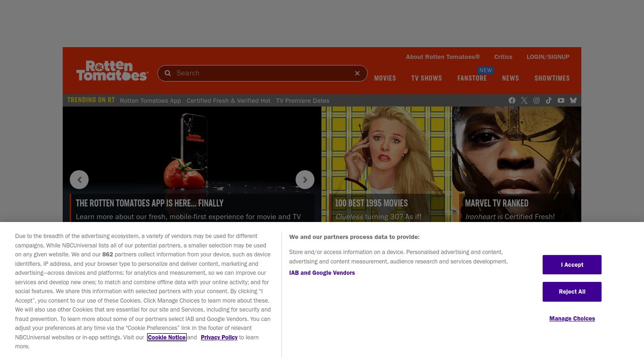Screen dimensions: 644x362
Task: Focus the Search input field
Action: pyautogui.click(x=263, y=73)
